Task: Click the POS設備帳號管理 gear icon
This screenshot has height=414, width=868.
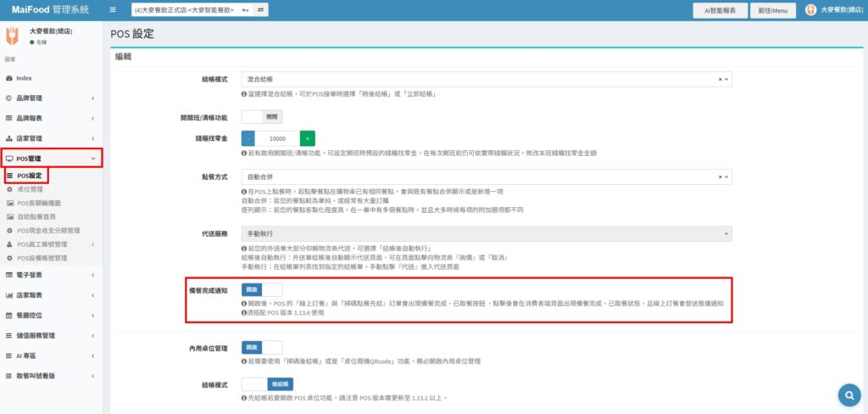Action: click(9, 258)
